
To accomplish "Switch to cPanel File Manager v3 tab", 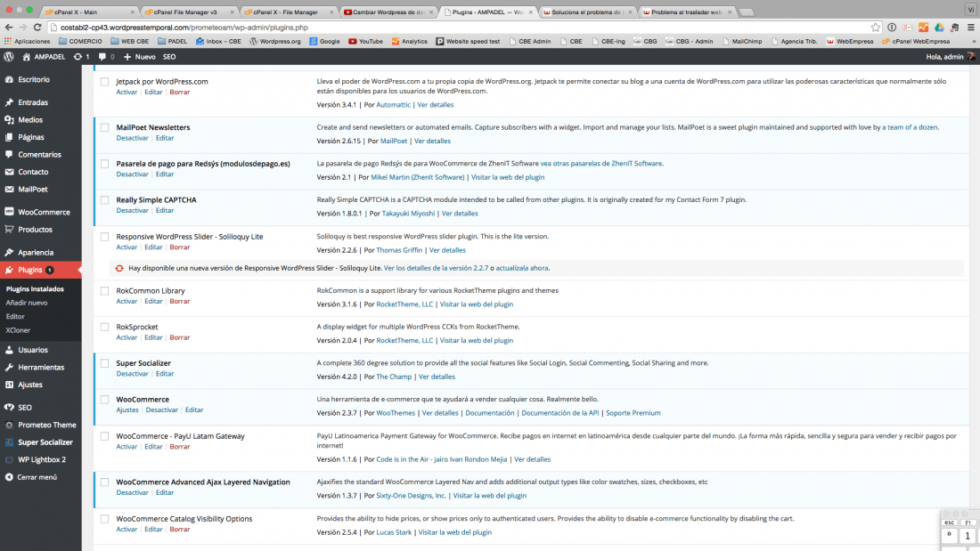I will pos(189,12).
